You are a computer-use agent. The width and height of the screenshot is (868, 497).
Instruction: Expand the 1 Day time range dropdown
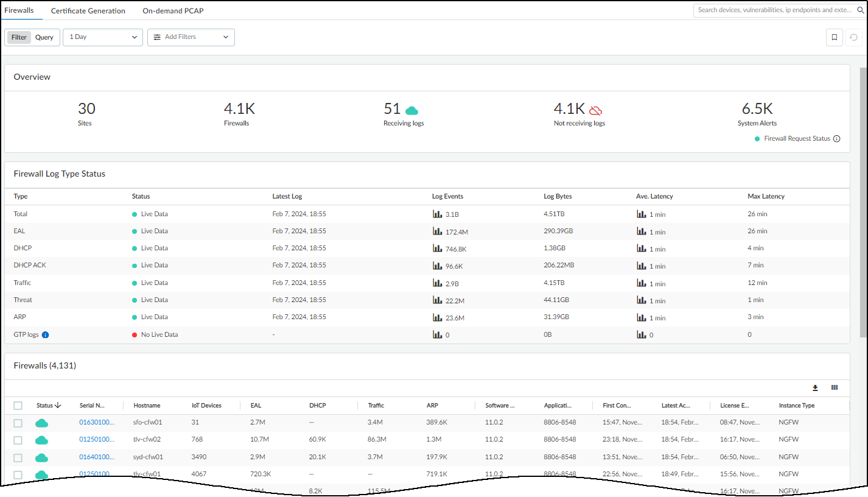pyautogui.click(x=103, y=37)
